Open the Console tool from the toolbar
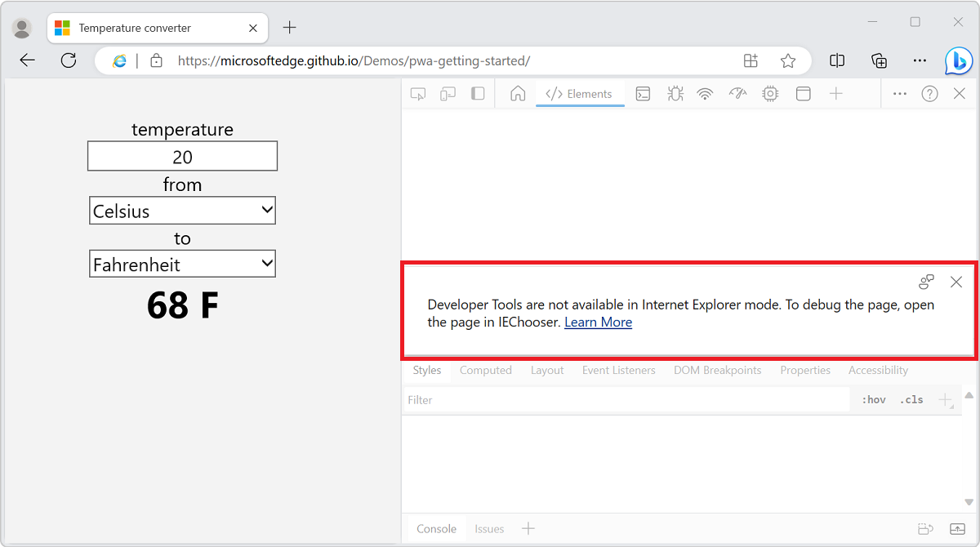The width and height of the screenshot is (980, 547). coord(643,93)
